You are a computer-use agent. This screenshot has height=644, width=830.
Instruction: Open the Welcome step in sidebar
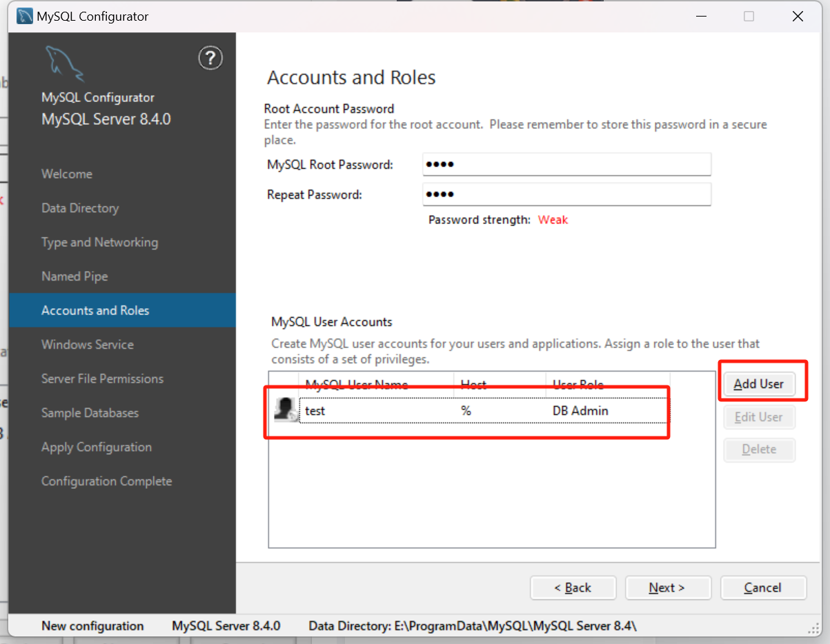point(67,174)
